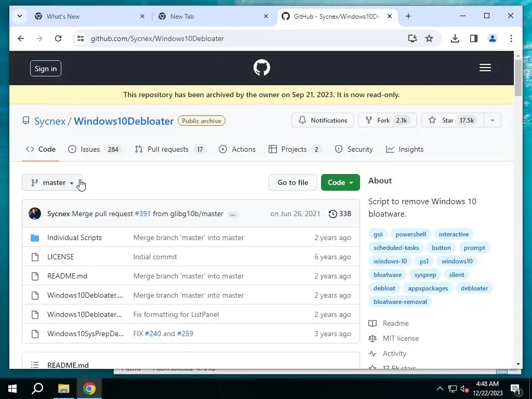
Task: Open a new browser tab with plus
Action: click(x=408, y=16)
